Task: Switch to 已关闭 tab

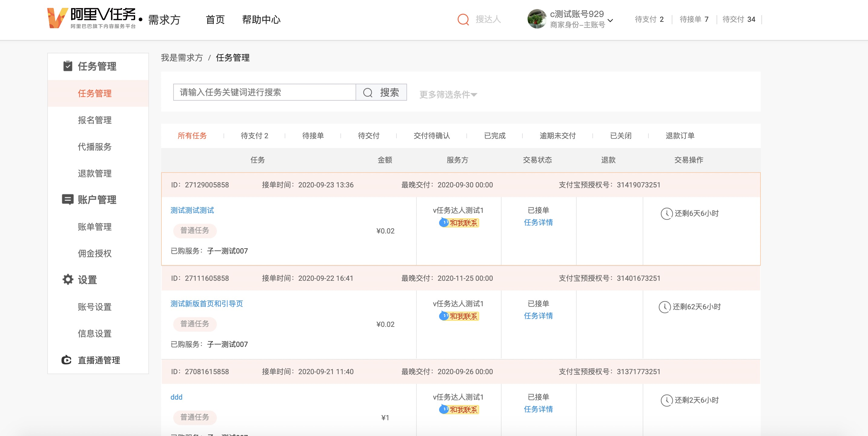Action: pyautogui.click(x=621, y=136)
